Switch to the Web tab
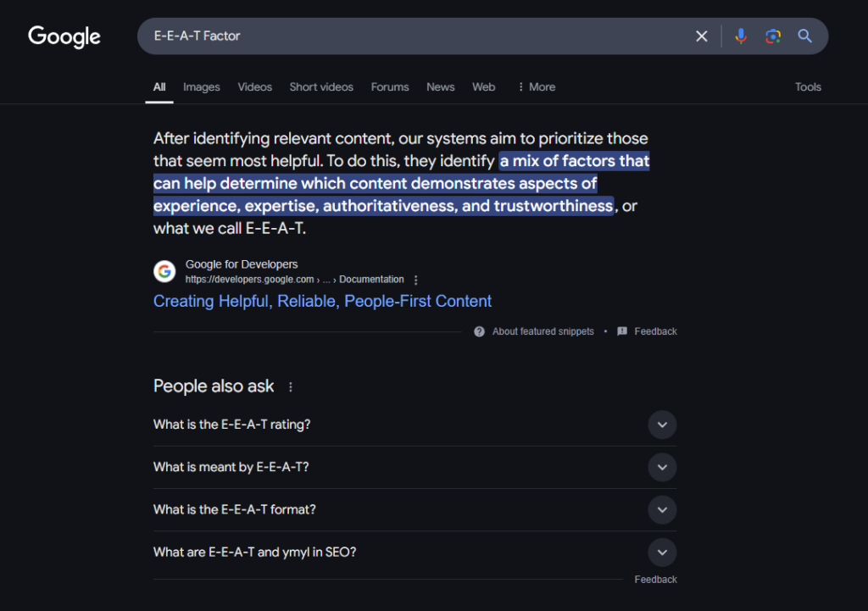868x611 pixels. 483,87
